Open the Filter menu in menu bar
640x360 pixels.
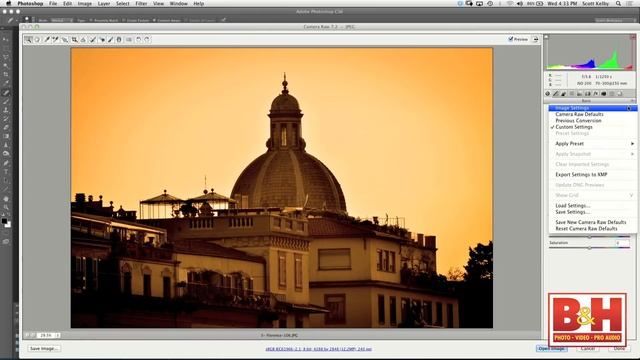pos(141,4)
